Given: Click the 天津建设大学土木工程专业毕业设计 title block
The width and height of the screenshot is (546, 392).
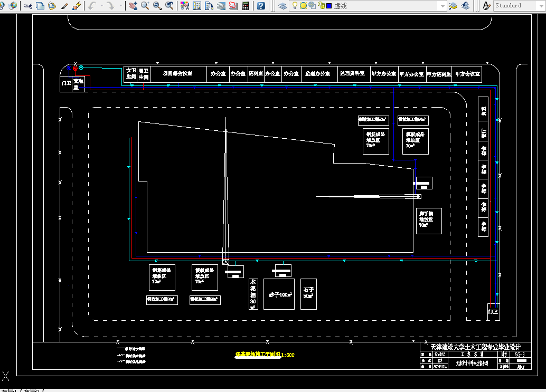Looking at the screenshot, I should click(x=476, y=347).
